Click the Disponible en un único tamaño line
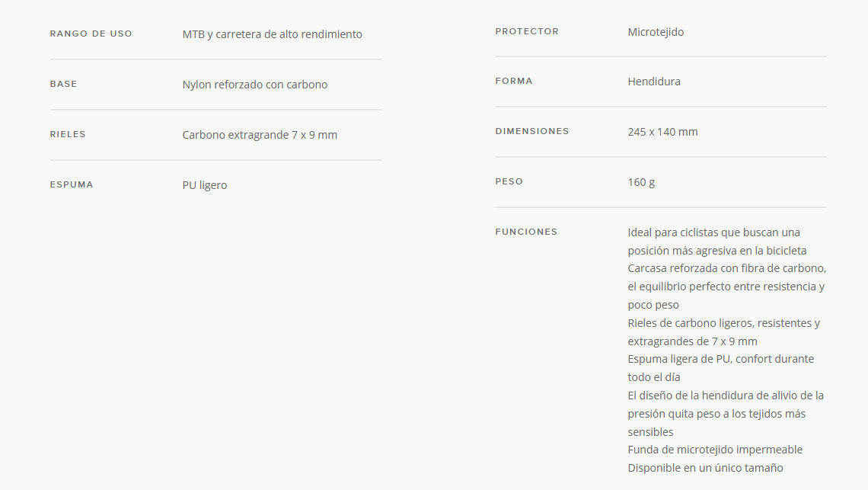Viewport: 868px width, 490px height. 705,468
